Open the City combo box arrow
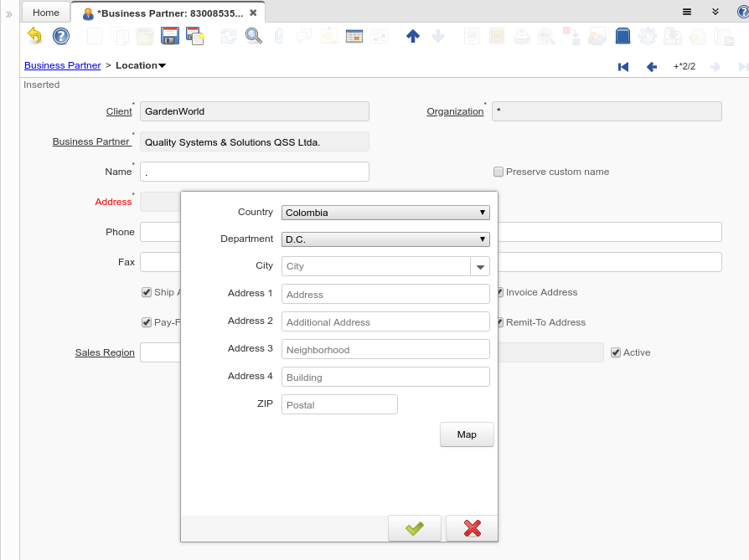 pos(481,266)
